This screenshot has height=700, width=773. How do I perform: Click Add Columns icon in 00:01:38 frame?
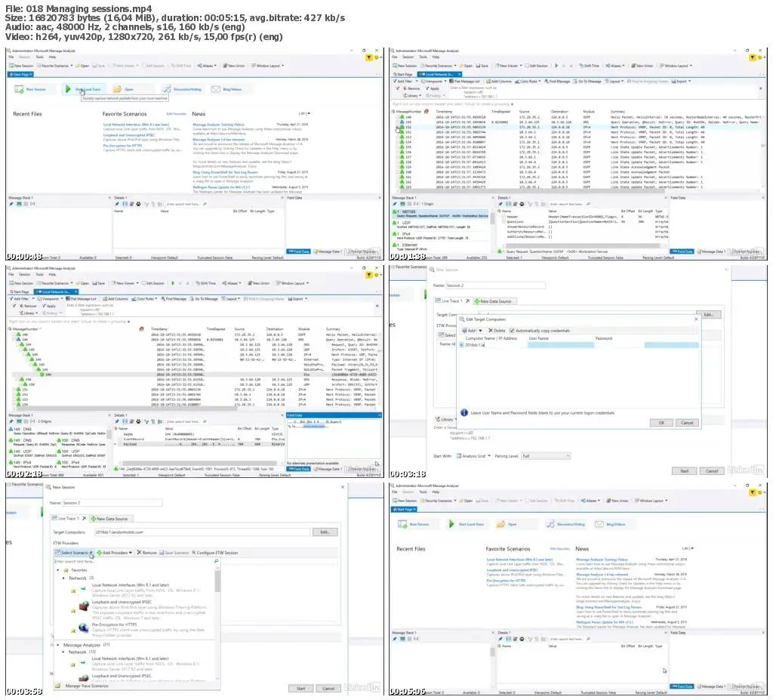[488, 81]
